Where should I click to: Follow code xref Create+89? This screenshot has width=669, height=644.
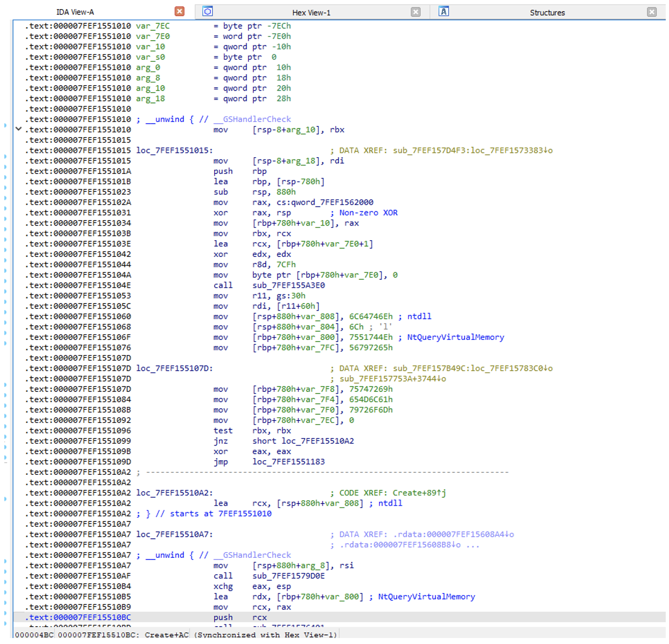point(419,493)
